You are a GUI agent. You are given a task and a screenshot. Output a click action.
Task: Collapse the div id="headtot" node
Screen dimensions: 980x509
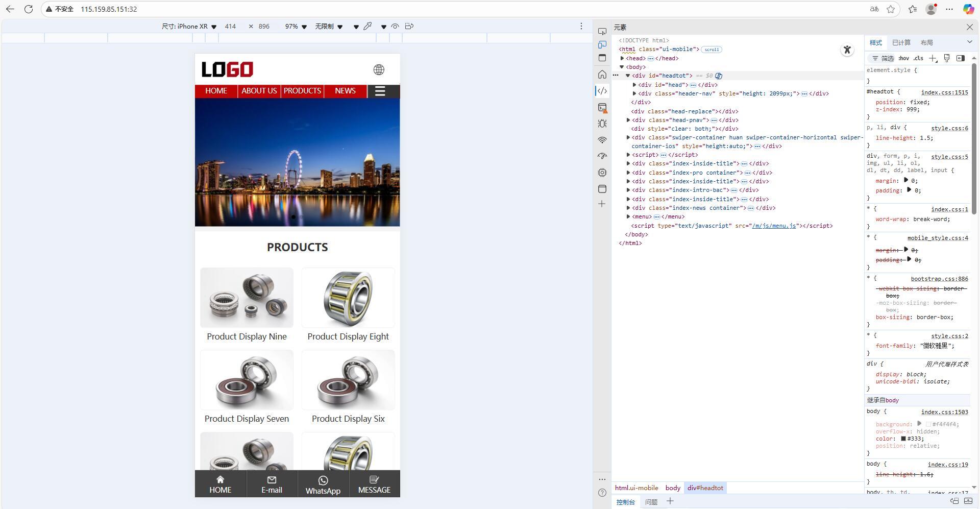628,76
